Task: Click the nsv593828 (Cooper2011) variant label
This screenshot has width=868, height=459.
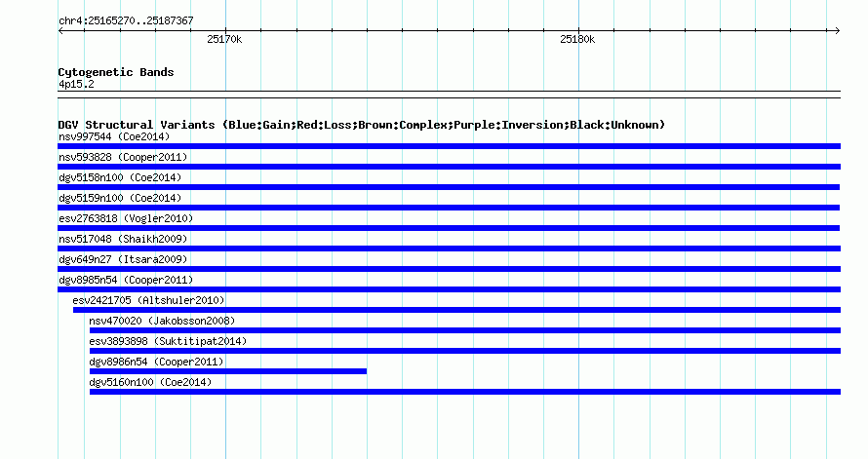Action: (123, 157)
